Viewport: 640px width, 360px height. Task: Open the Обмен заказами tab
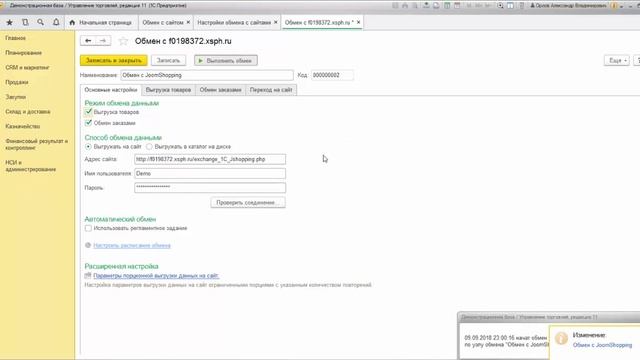click(220, 90)
